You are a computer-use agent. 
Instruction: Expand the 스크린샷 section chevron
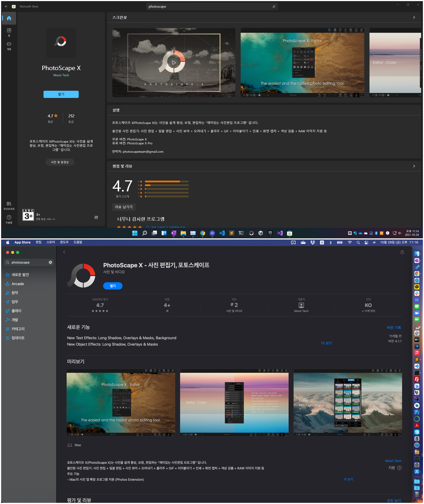414,18
